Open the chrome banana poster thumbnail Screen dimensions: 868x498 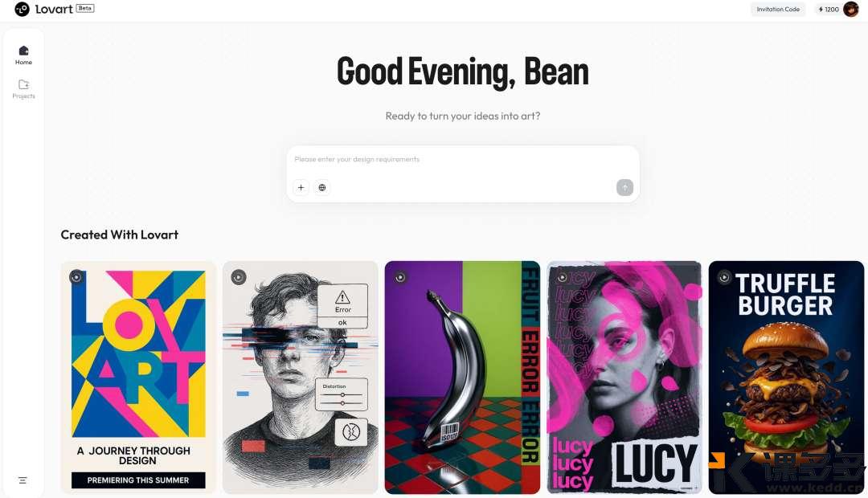[462, 378]
